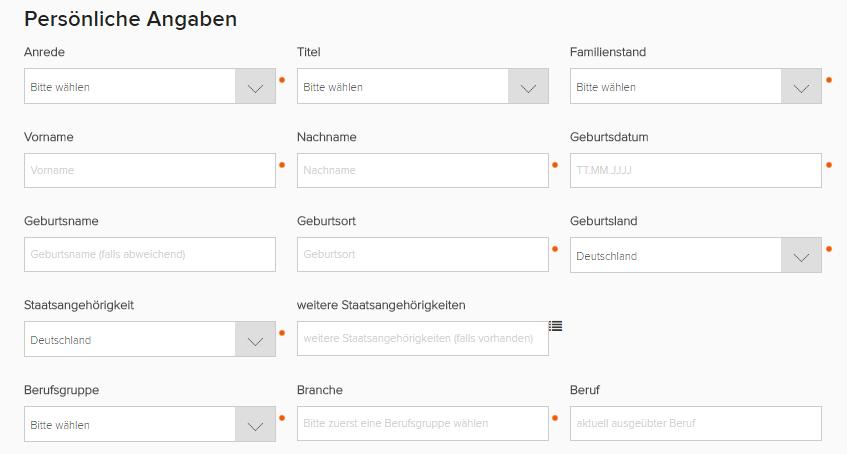Image resolution: width=847 pixels, height=454 pixels.
Task: Expand the Geburtsland chevron button
Action: click(801, 256)
